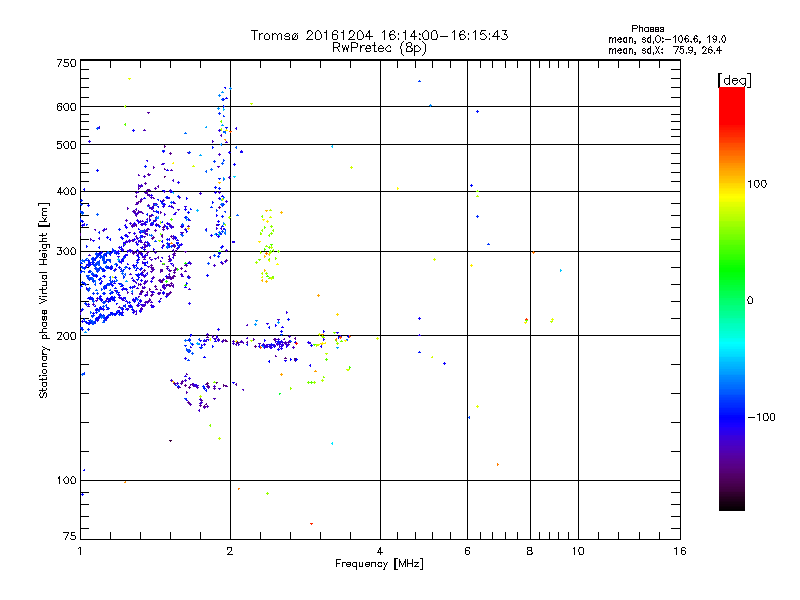Click the y-axis tick label '600'
This screenshot has width=800, height=600.
click(x=66, y=107)
